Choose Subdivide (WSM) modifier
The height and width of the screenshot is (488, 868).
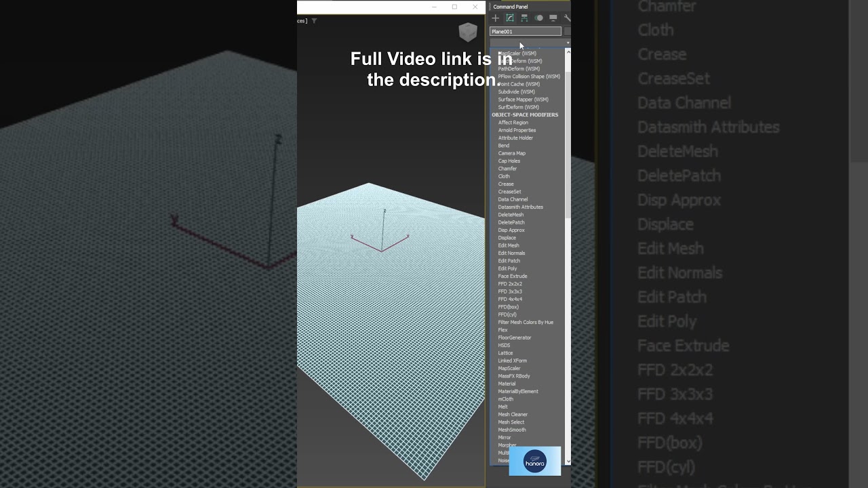pos(516,91)
